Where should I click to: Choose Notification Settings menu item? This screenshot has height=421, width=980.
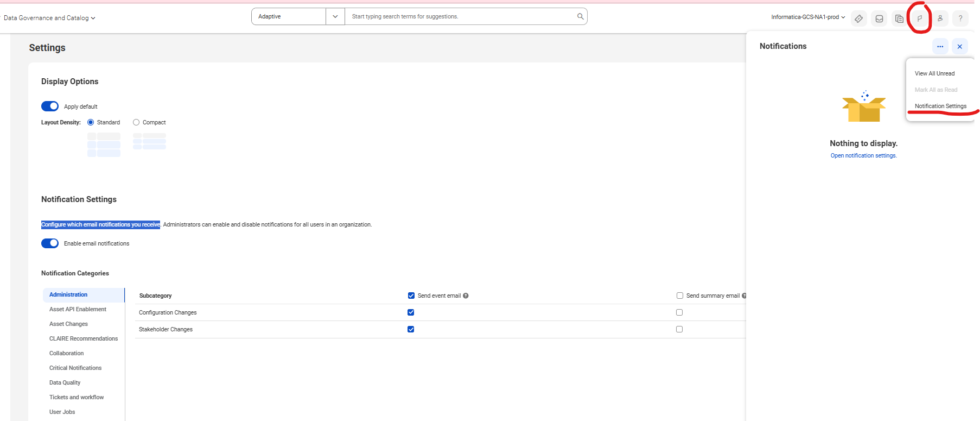click(940, 106)
